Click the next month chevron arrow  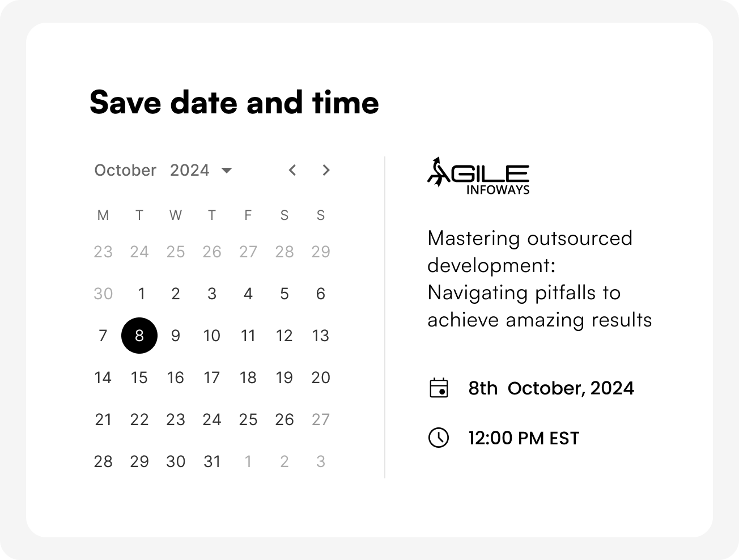tap(326, 170)
